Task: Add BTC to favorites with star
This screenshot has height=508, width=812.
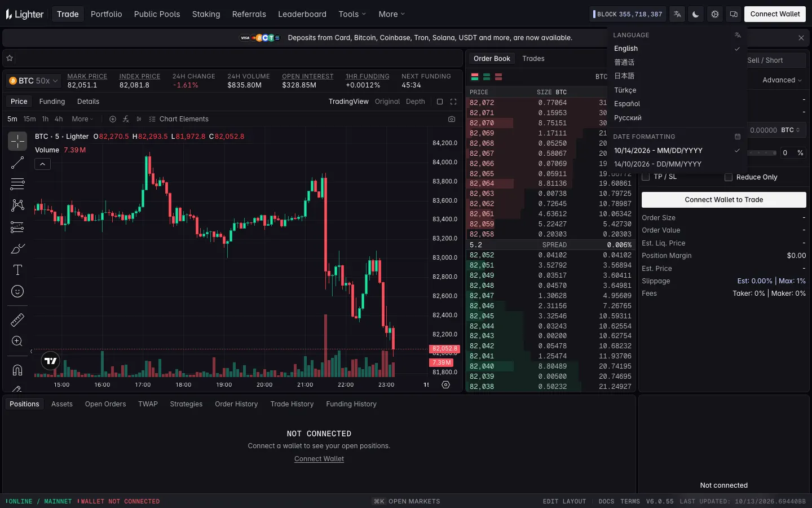Action: (x=10, y=58)
